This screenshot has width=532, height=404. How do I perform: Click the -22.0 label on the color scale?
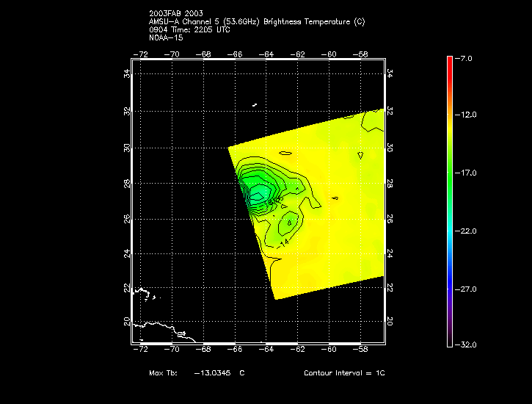(x=466, y=231)
